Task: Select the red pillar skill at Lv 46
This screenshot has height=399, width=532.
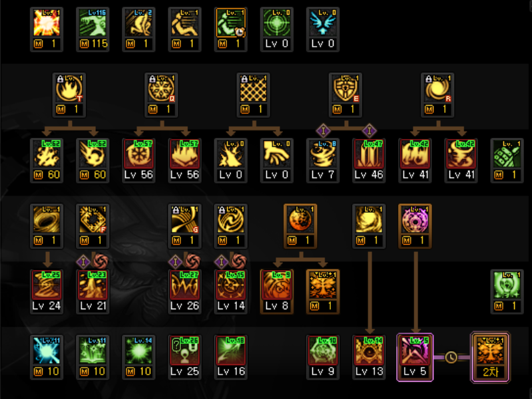Action: pyautogui.click(x=369, y=161)
